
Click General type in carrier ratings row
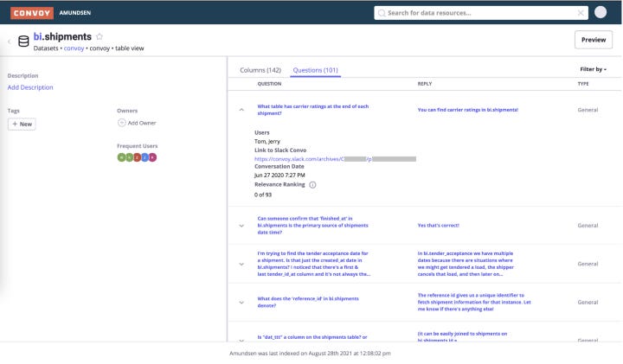[x=588, y=110]
